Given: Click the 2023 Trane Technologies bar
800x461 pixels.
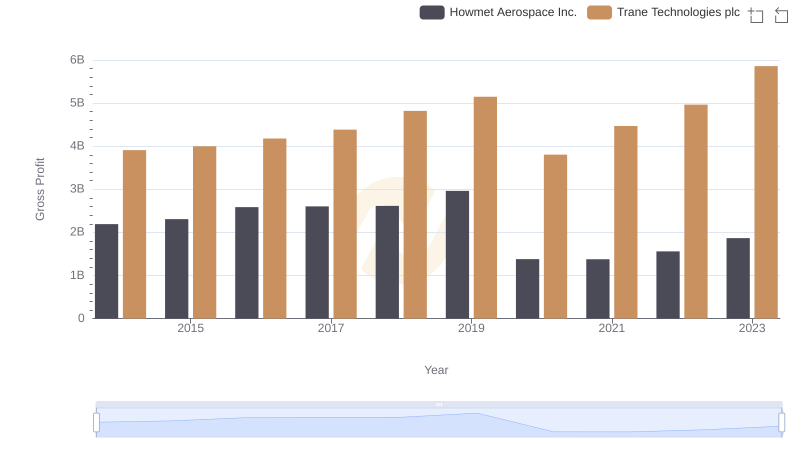Looking at the screenshot, I should [766, 192].
